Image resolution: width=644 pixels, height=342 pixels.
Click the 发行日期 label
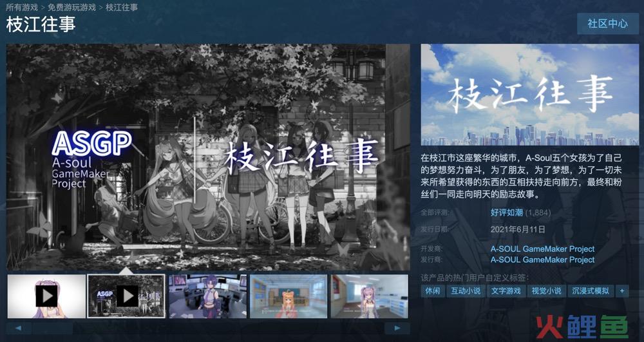click(436, 229)
